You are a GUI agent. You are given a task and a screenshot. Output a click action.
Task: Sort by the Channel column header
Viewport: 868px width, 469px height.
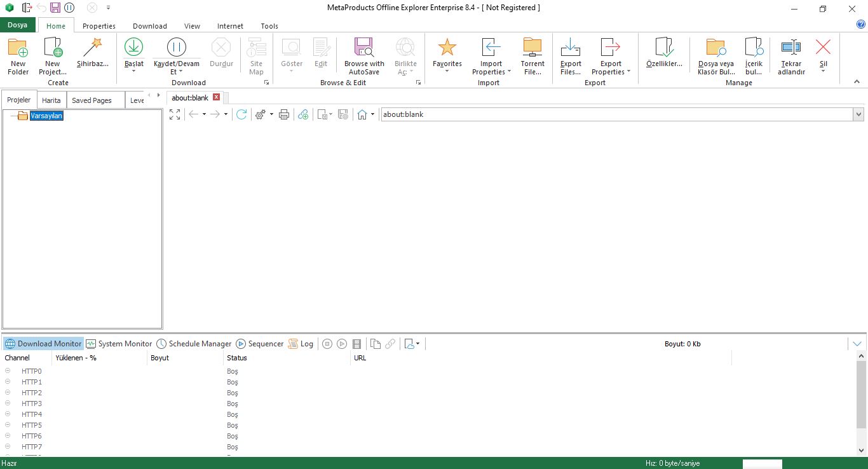pyautogui.click(x=26, y=358)
